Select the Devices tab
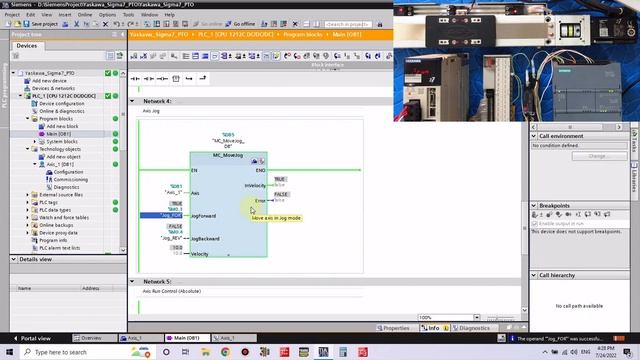The image size is (640, 360). (27, 46)
